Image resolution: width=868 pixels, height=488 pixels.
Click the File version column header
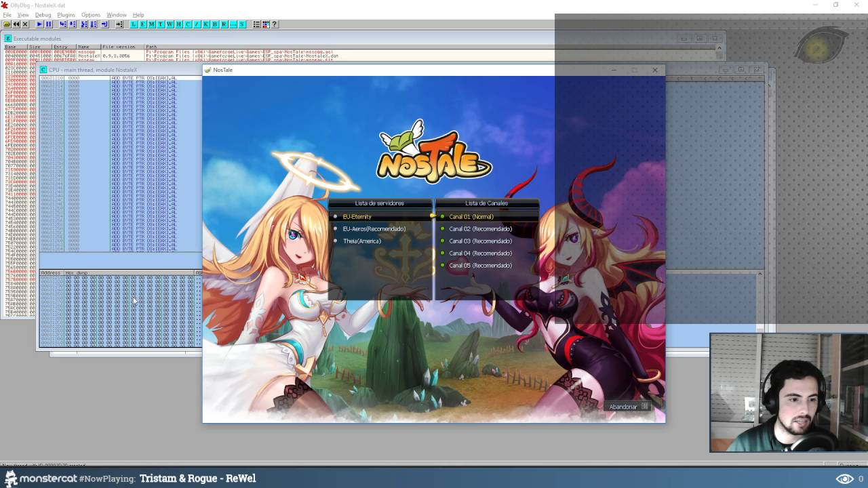tap(122, 47)
